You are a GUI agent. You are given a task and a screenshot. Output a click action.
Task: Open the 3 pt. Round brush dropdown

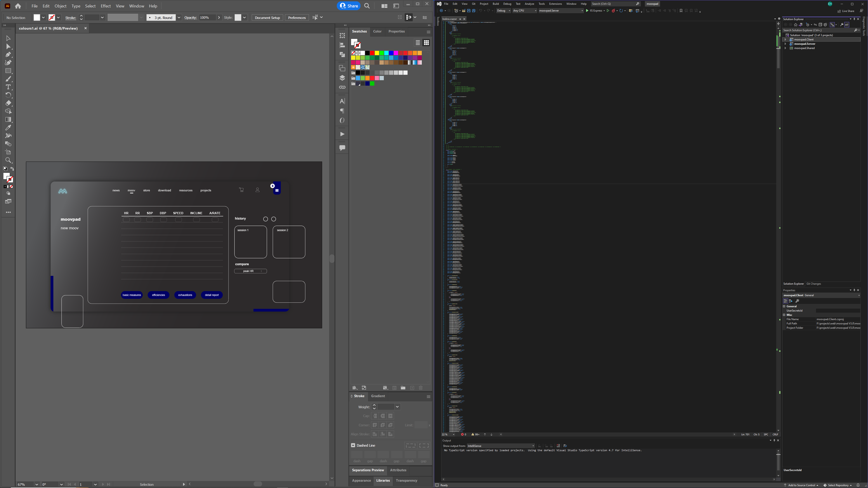[179, 18]
